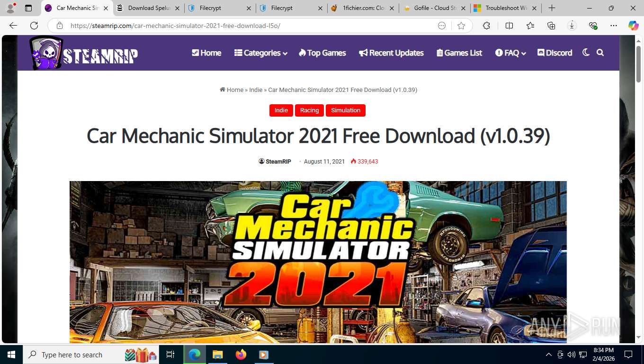Open browser Extensions puzzle icon

pos(486,26)
